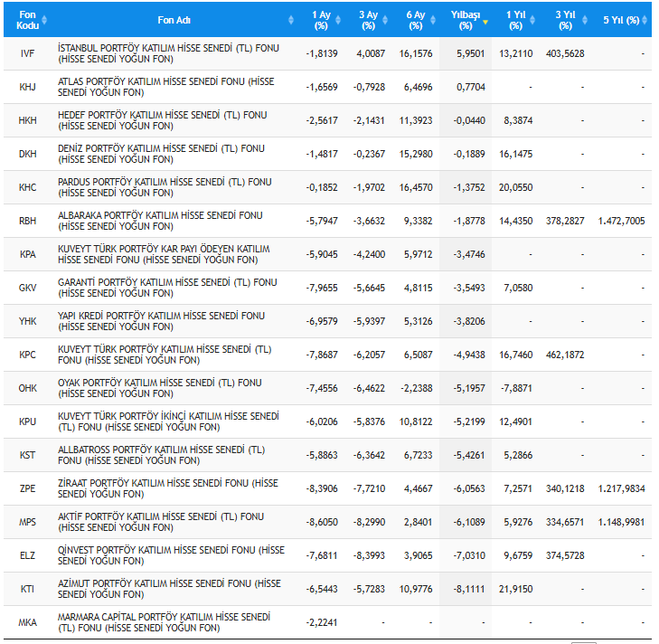Select fund code ZPE

27,488
